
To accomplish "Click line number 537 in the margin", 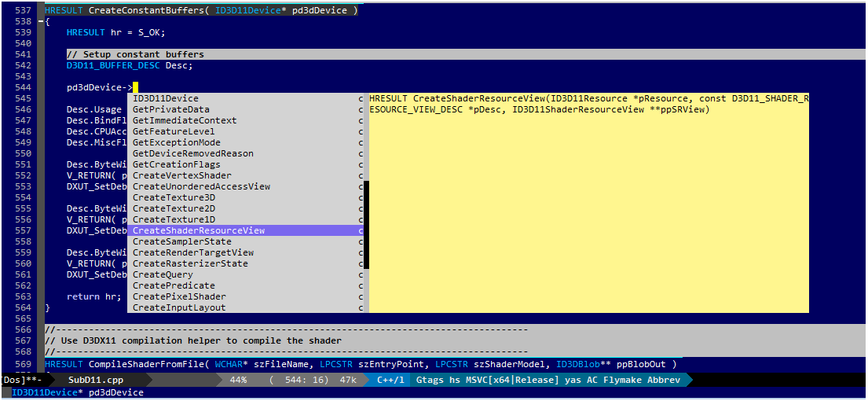I will (24, 10).
